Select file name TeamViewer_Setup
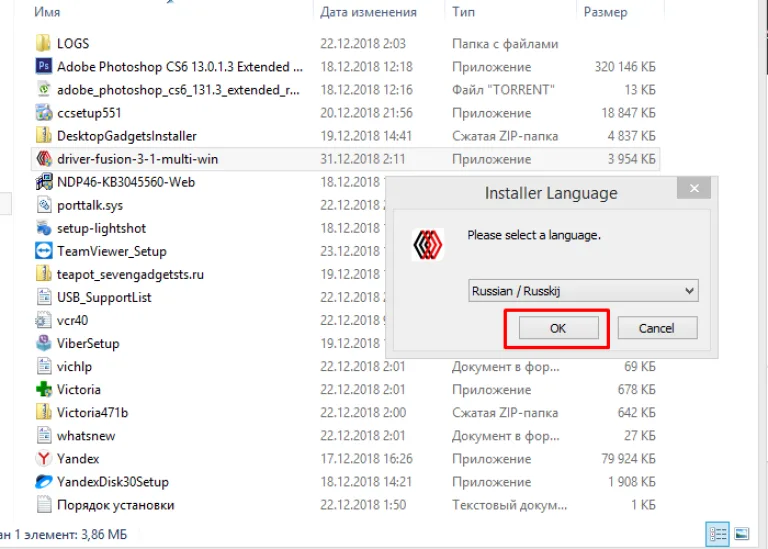This screenshot has width=768, height=549. 112,251
